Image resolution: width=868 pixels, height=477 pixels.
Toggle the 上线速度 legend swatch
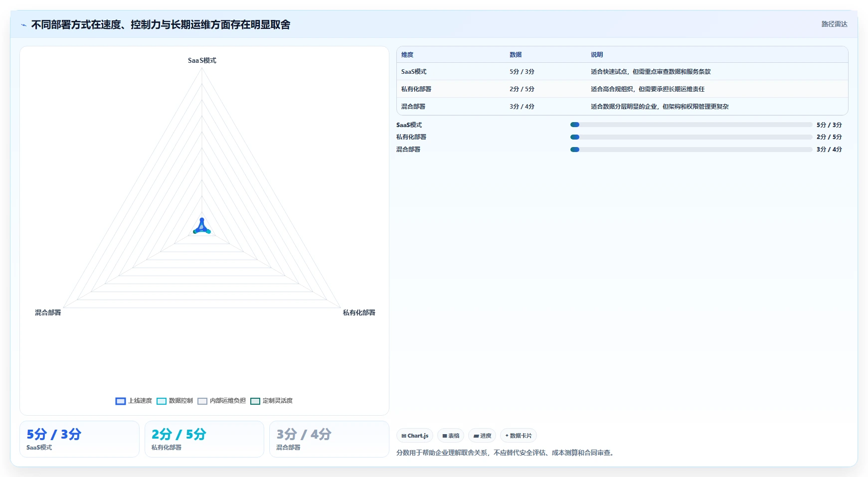tap(121, 401)
